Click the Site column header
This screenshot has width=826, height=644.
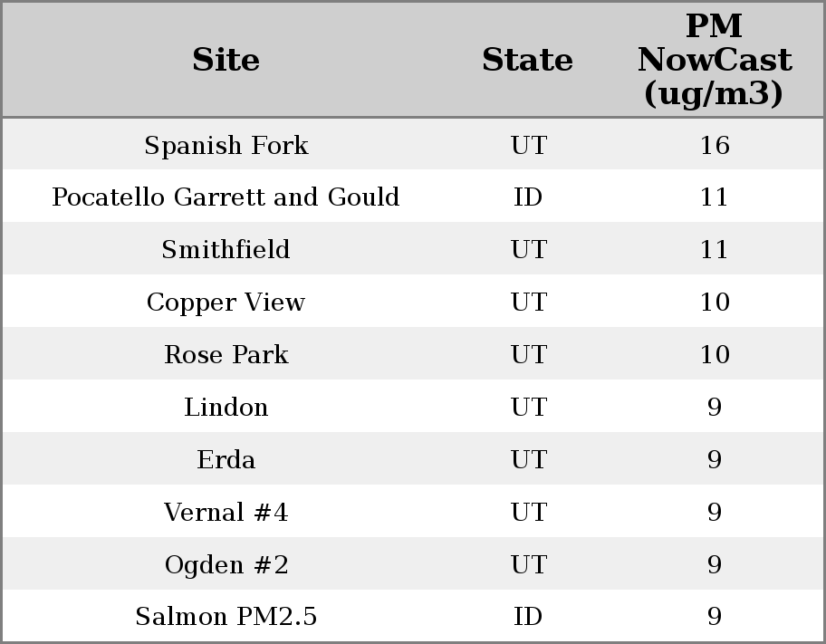point(226,61)
